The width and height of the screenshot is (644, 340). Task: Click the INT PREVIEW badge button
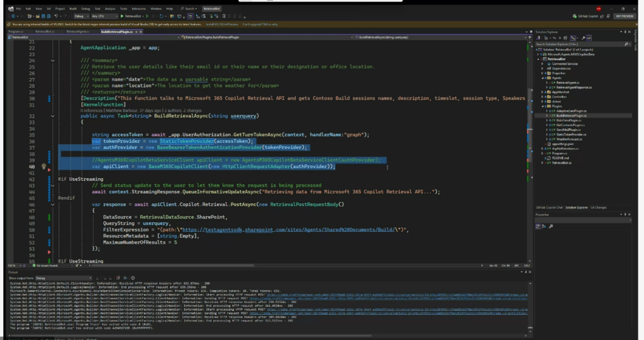tap(625, 16)
